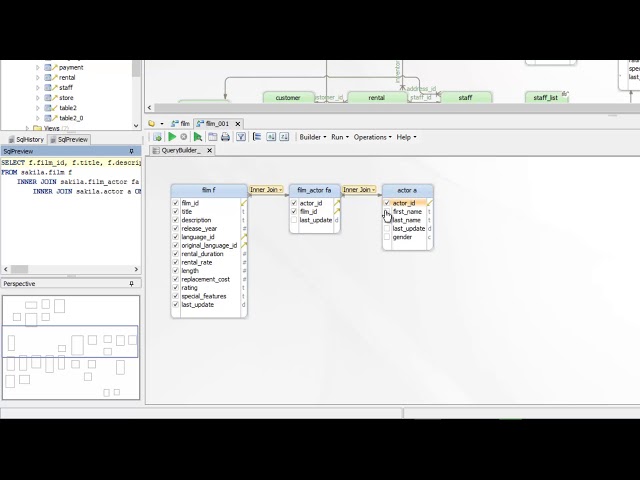
Task: Expand the store tree node
Action: (38, 98)
